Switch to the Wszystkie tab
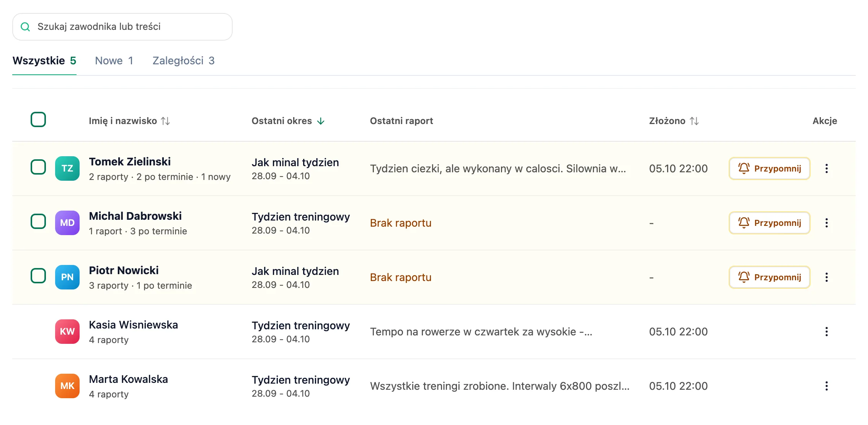 click(44, 60)
